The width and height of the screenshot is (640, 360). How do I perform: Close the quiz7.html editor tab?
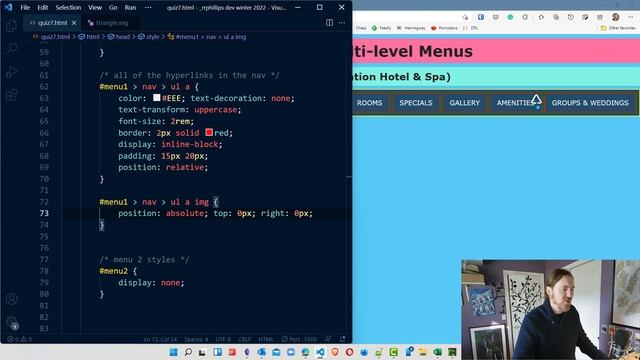click(74, 23)
